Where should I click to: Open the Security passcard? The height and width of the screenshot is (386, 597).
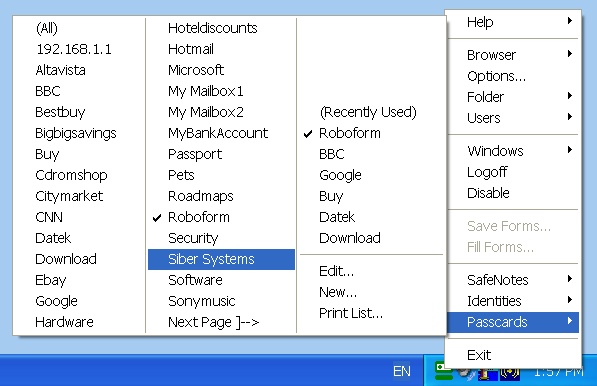click(221, 238)
